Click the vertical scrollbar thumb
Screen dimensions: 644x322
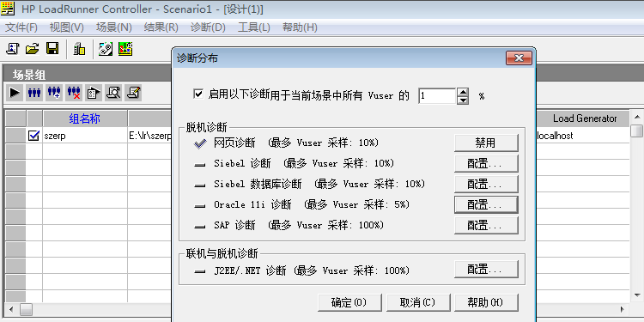(637, 131)
